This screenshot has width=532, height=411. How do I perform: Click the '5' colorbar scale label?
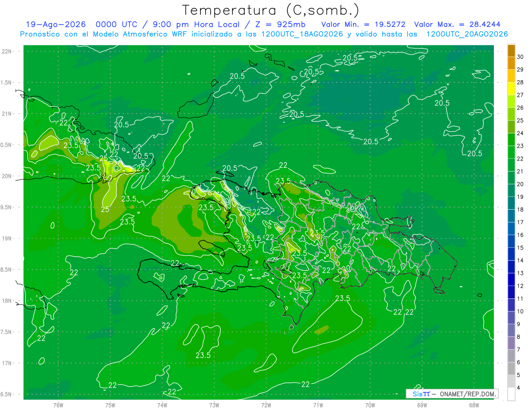pyautogui.click(x=519, y=375)
